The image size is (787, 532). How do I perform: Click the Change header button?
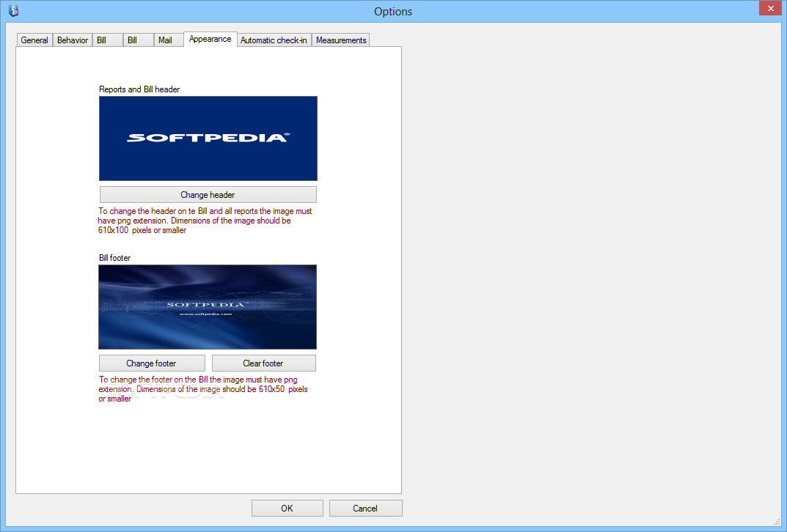tap(208, 194)
